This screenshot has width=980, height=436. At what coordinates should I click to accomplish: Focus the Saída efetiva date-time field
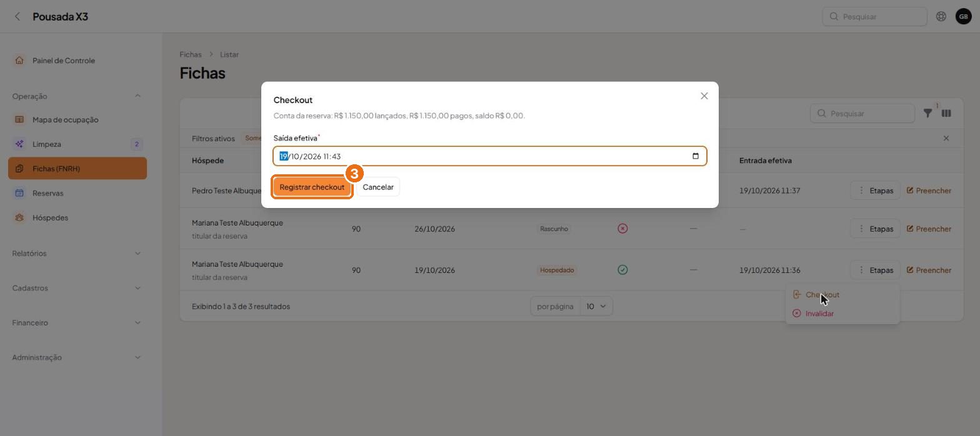[x=489, y=156]
